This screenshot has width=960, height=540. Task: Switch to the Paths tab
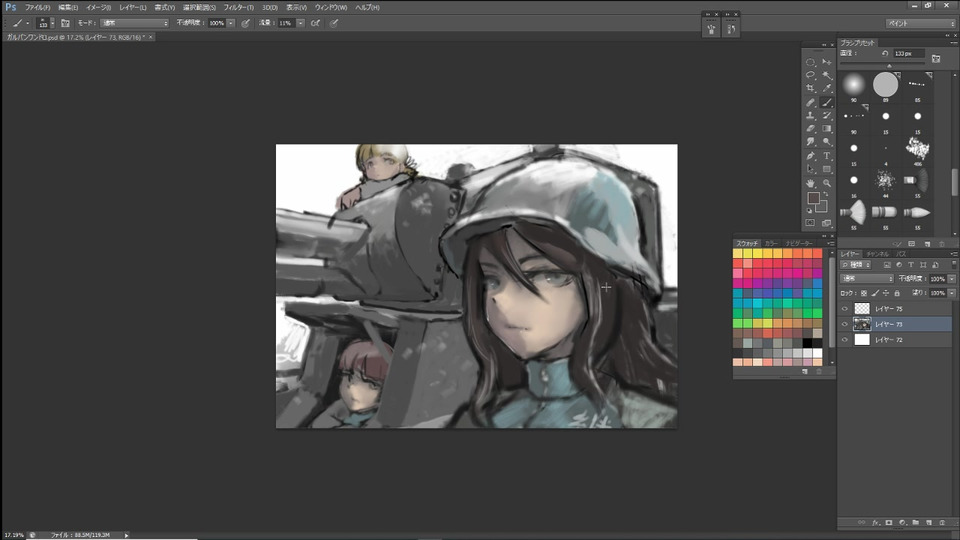click(901, 253)
